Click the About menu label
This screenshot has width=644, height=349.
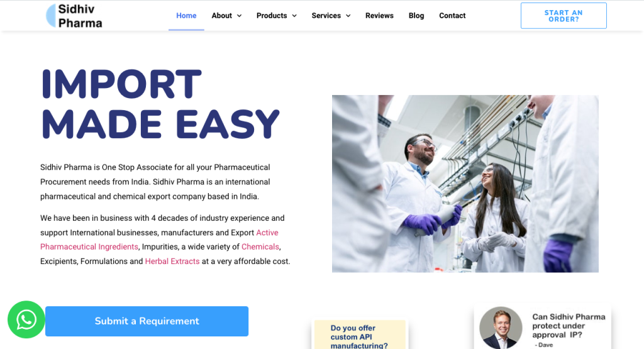point(222,16)
